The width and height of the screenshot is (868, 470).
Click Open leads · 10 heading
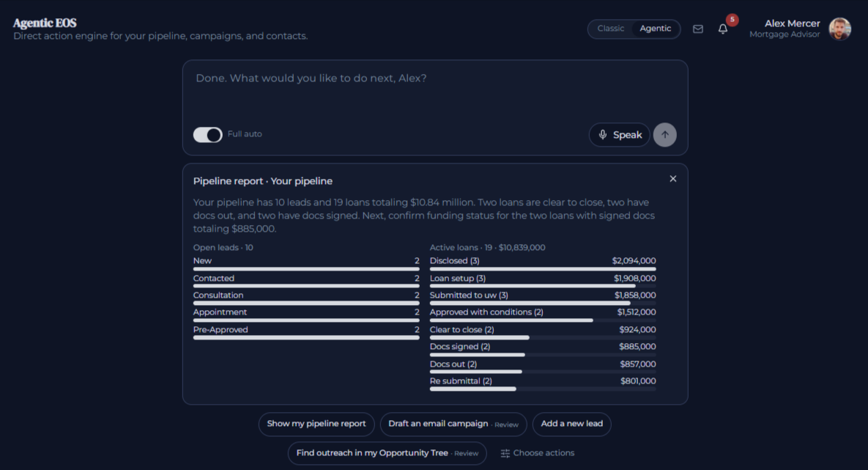[223, 248]
